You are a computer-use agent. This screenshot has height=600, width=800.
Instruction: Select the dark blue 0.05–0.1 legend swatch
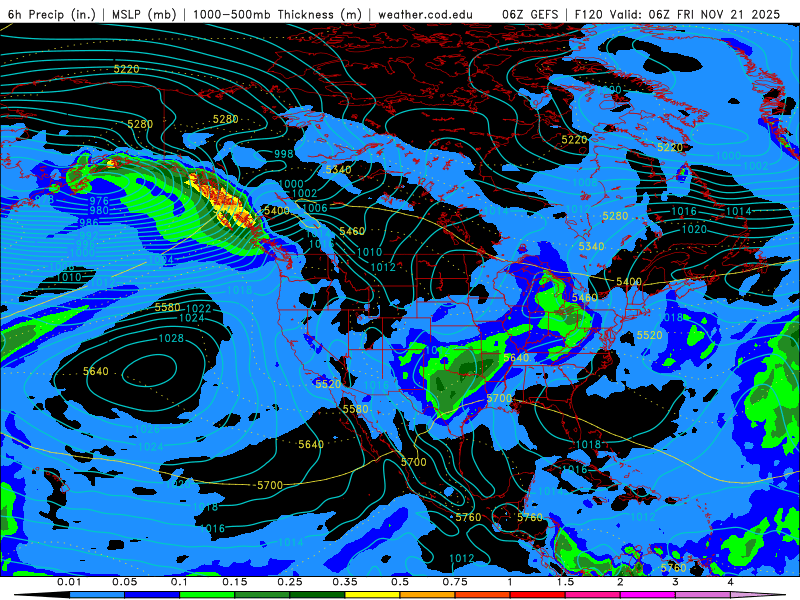click(152, 595)
